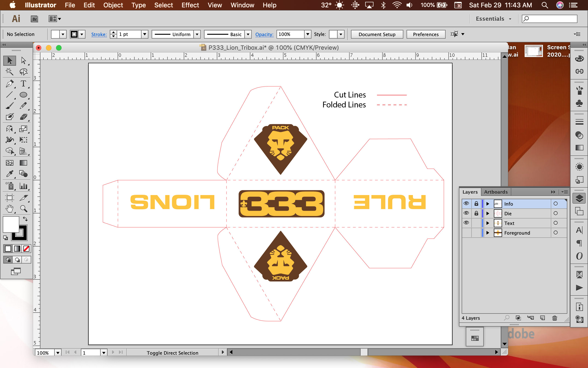Select the Hand tool
This screenshot has width=588, height=368.
point(10,209)
